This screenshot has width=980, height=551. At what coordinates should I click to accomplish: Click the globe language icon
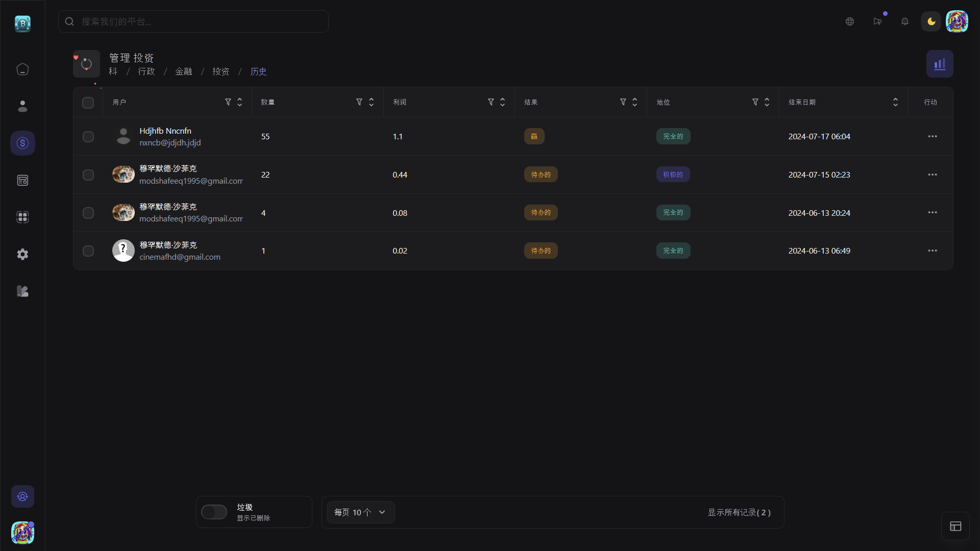tap(849, 21)
